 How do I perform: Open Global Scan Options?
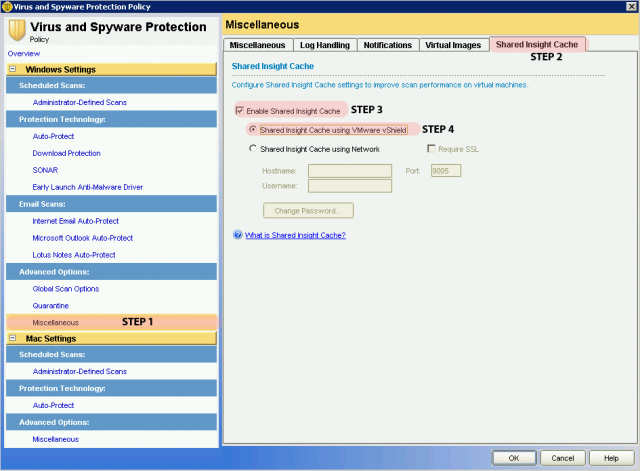66,289
